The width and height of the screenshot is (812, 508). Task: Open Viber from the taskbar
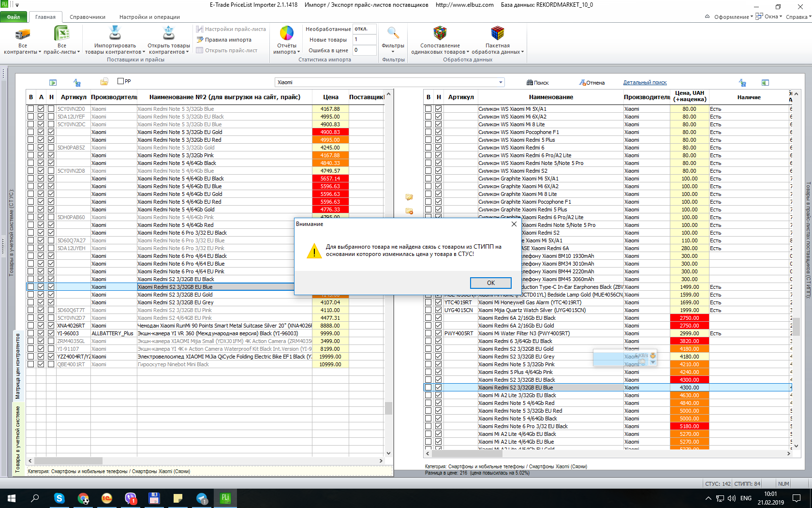coord(131,498)
